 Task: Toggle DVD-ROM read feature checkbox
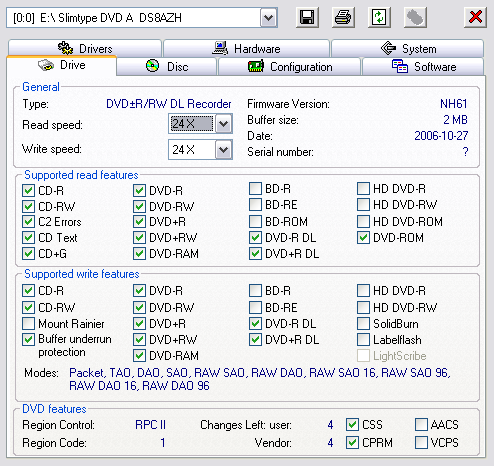363,238
